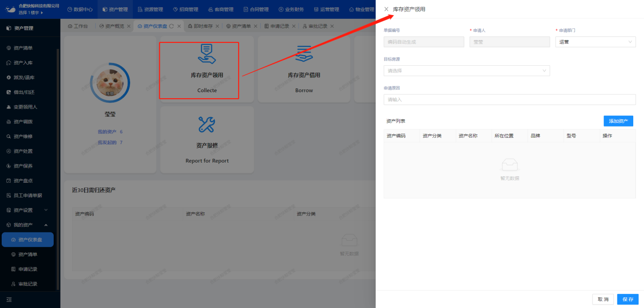The height and width of the screenshot is (308, 644).
Task: Close the 申请记录 tab in the tab bar
Action: coord(293,26)
